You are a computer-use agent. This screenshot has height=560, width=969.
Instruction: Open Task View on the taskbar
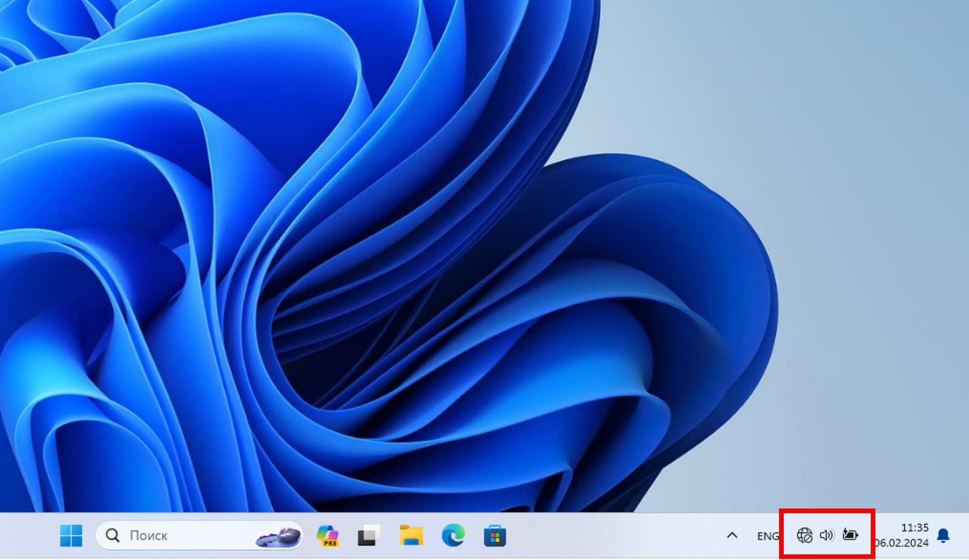369,536
